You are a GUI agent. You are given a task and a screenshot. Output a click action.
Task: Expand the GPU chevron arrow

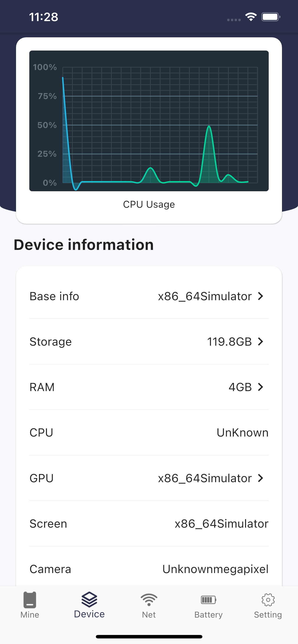point(261,478)
